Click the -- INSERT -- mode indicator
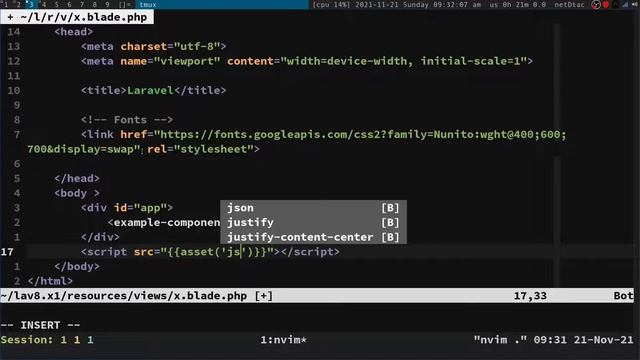The height and width of the screenshot is (360, 640). click(x=40, y=325)
